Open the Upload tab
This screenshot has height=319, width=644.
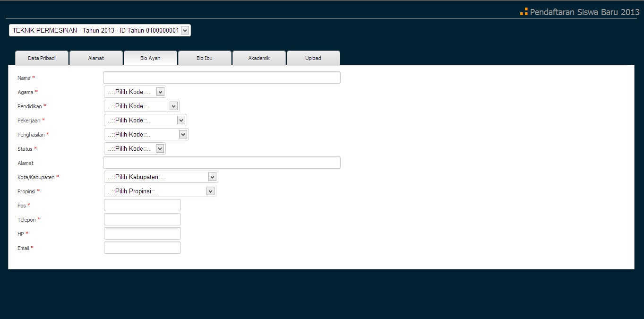pos(313,58)
